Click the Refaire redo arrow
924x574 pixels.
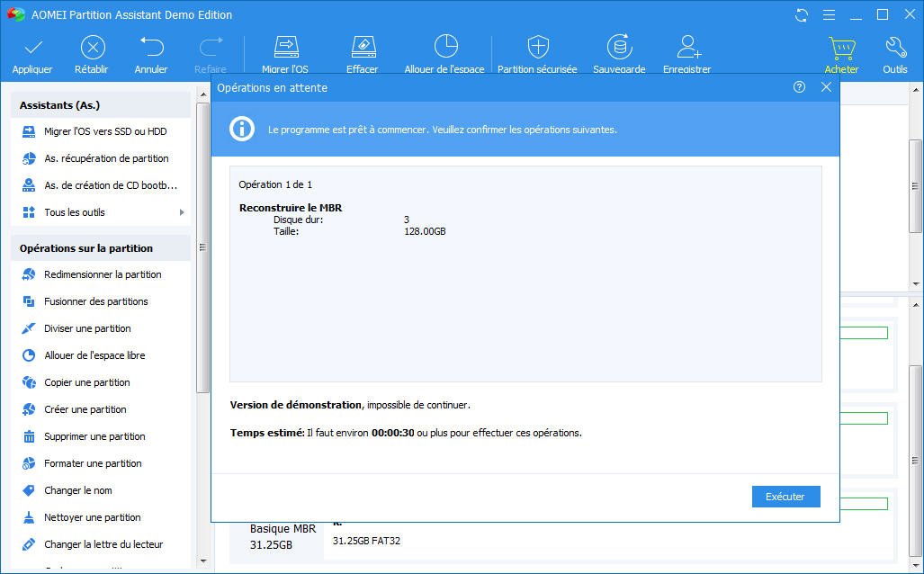[211, 47]
